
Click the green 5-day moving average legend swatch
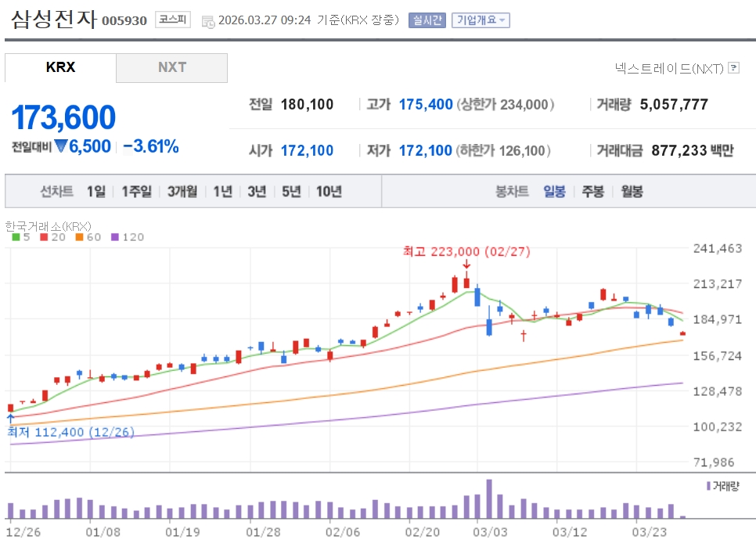coord(16,237)
